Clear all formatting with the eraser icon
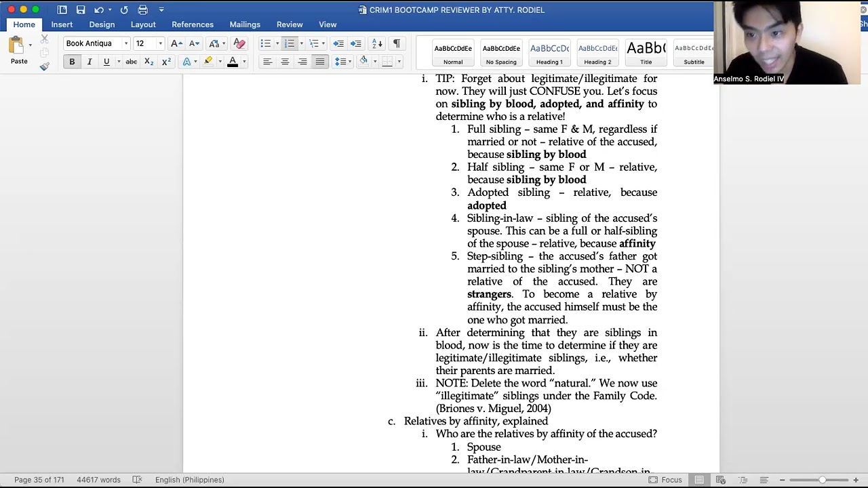Viewport: 868px width, 488px height. coord(239,43)
